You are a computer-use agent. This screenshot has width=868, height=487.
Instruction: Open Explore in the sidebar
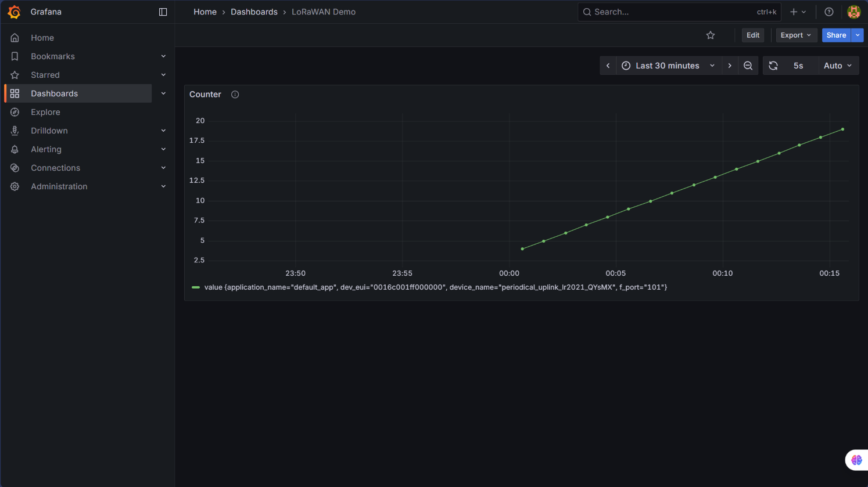coord(45,112)
